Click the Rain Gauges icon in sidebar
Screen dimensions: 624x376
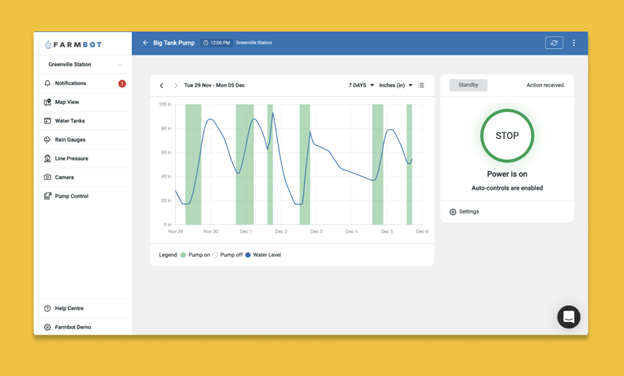coord(47,140)
